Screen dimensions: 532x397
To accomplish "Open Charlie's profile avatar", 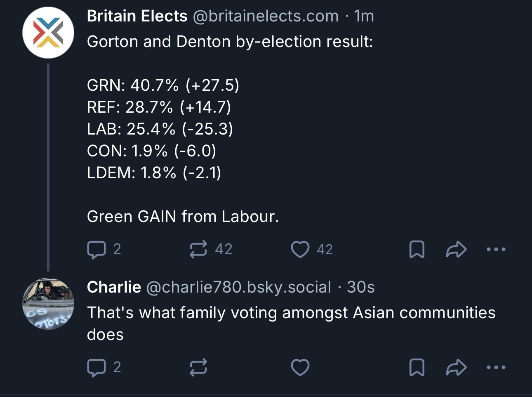I will 48,303.
